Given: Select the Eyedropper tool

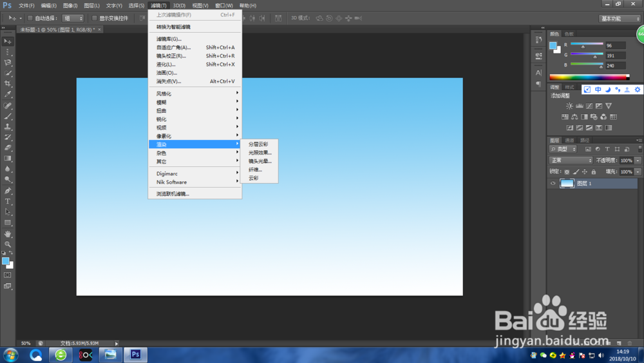Looking at the screenshot, I should (x=8, y=94).
